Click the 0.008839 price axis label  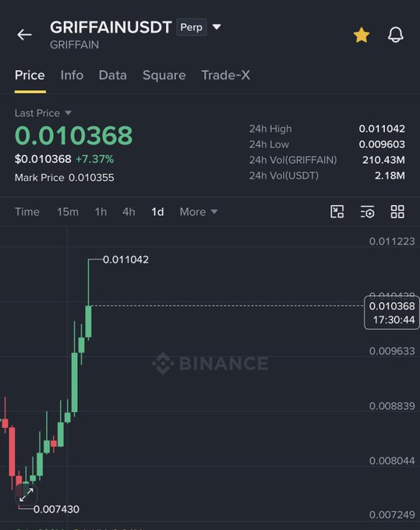(392, 406)
